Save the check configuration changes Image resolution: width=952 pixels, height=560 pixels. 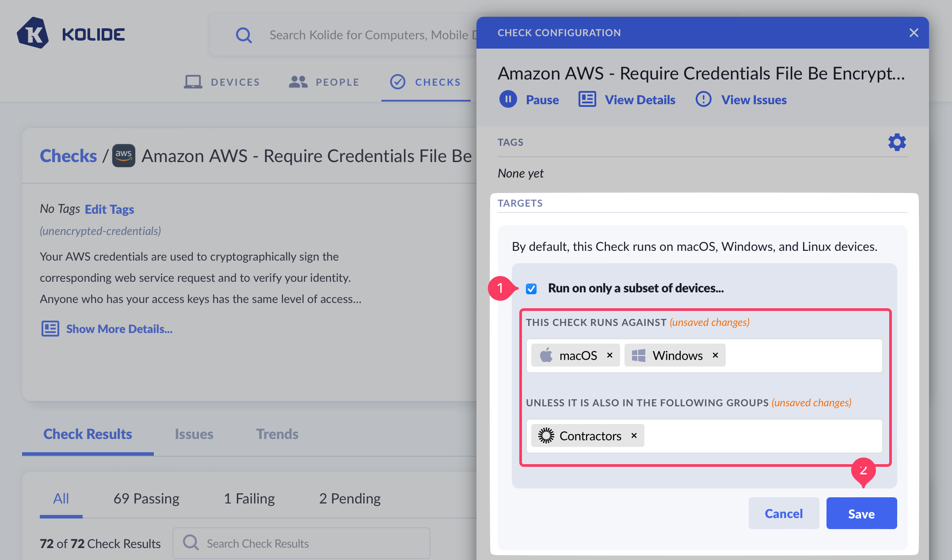[861, 513]
